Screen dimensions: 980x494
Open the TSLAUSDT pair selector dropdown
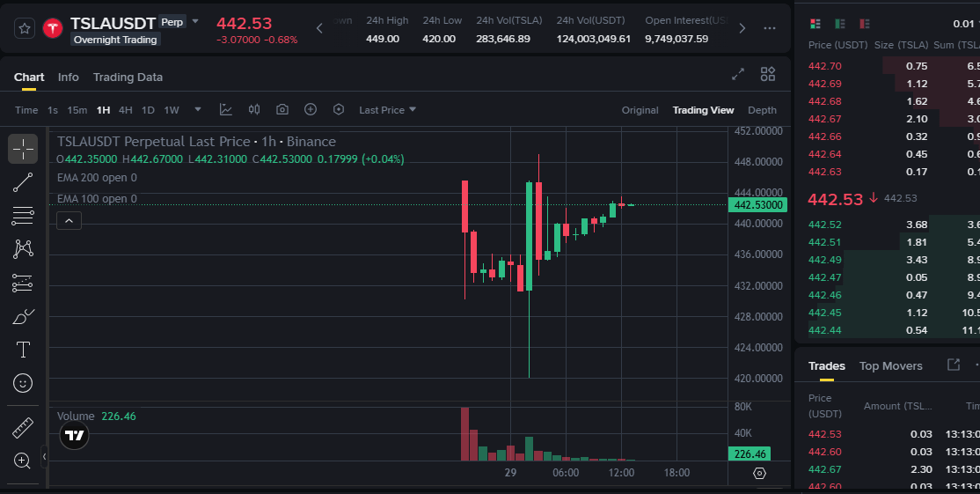click(x=195, y=21)
